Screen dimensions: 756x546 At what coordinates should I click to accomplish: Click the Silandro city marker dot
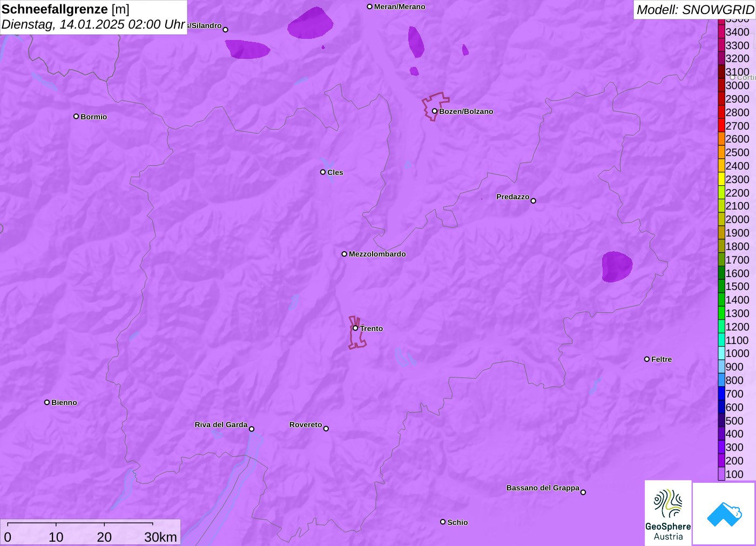[x=226, y=30]
